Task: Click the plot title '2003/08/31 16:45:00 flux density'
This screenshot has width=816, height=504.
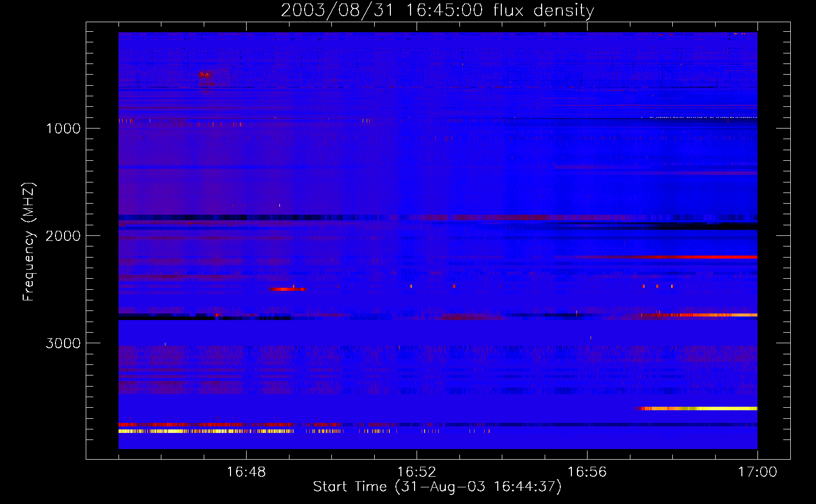Action: pyautogui.click(x=437, y=10)
